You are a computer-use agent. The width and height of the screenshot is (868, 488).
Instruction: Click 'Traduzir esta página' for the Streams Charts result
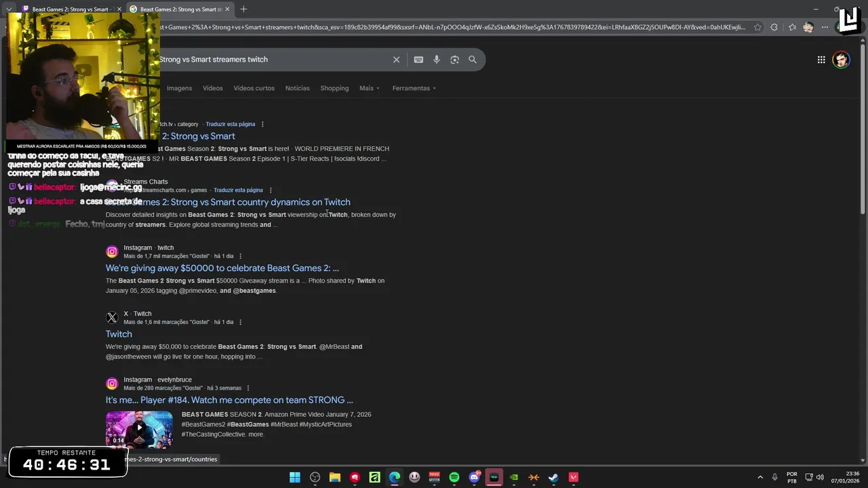tap(238, 190)
